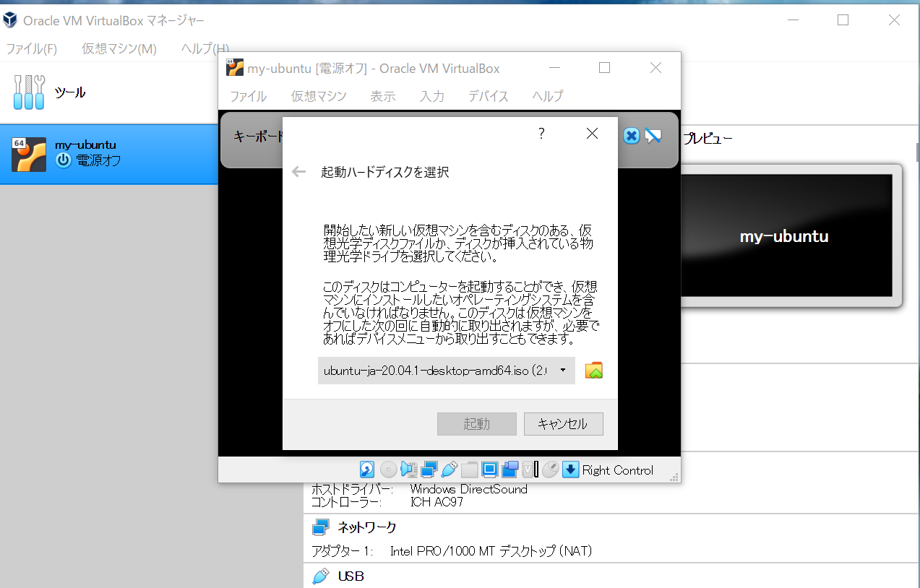Viewport: 920px width, 588px height.
Task: Open the Help menu in the my-ubuntu window
Action: (x=548, y=96)
